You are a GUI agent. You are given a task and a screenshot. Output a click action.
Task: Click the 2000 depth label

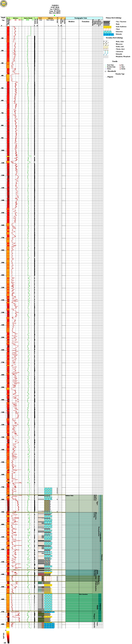click(x=2, y=275)
